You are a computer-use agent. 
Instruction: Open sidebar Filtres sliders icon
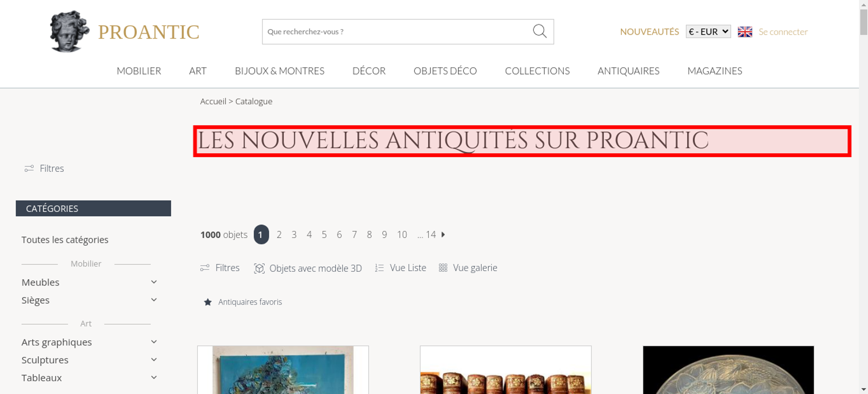(29, 168)
